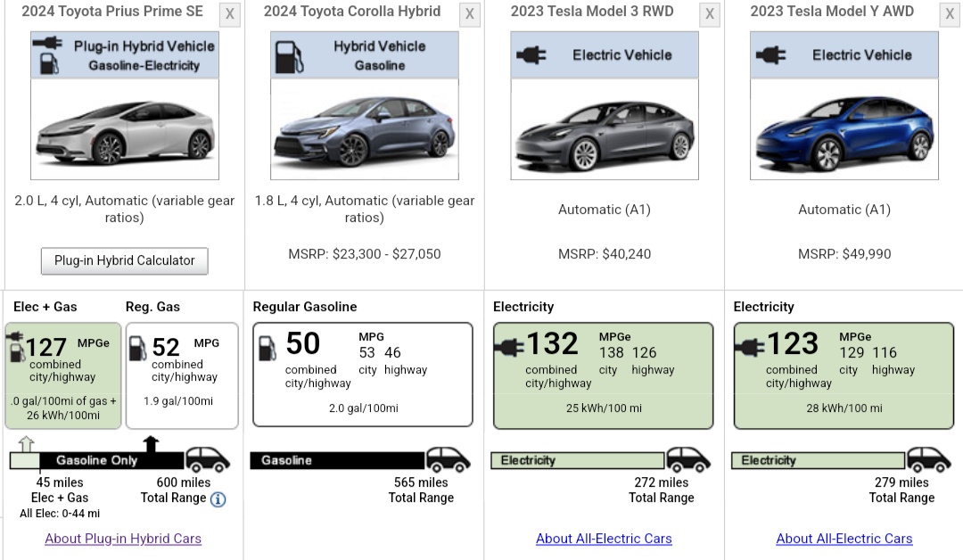This screenshot has height=560, width=963.
Task: Click the blue Tesla Model Y photo
Action: click(844, 131)
